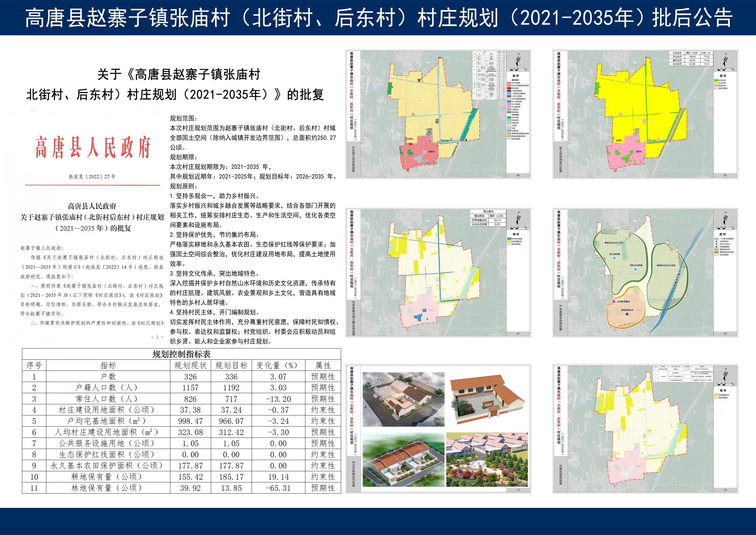Image resolution: width=756 pixels, height=535 pixels.
Task: Click the north arrow on the 国土空间用途分区图 map
Action: coord(725,61)
